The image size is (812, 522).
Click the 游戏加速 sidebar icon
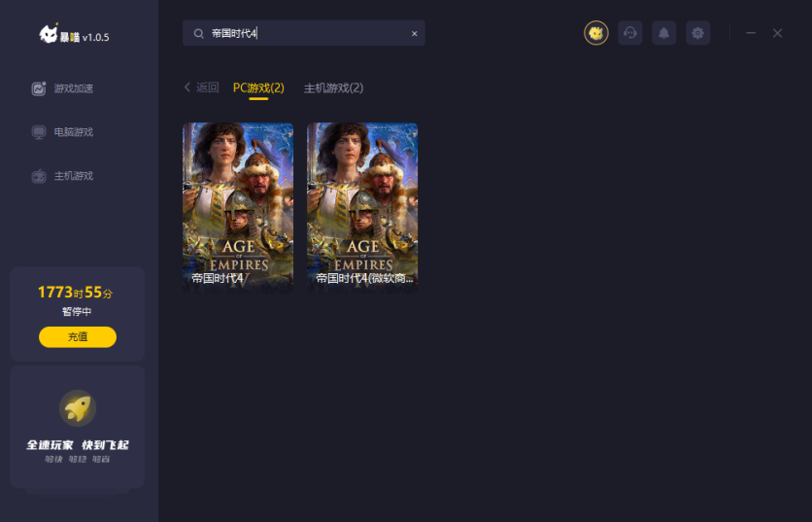tap(39, 88)
